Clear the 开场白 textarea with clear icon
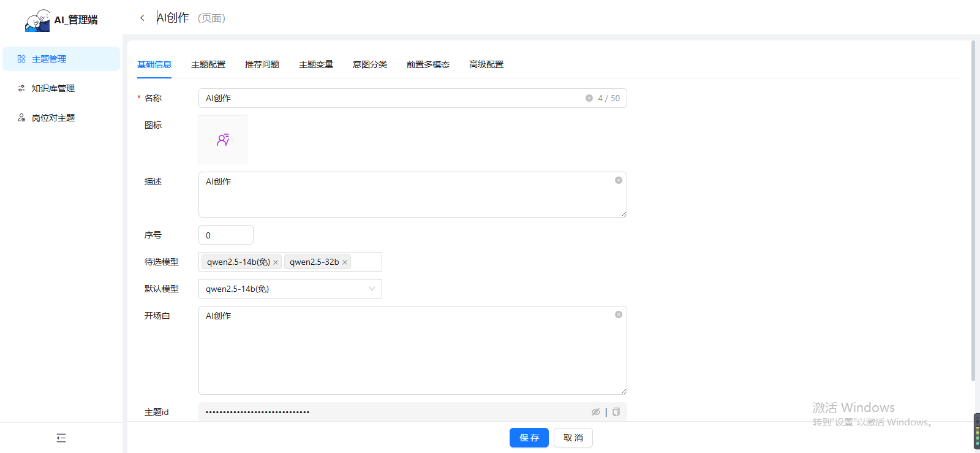 (619, 314)
